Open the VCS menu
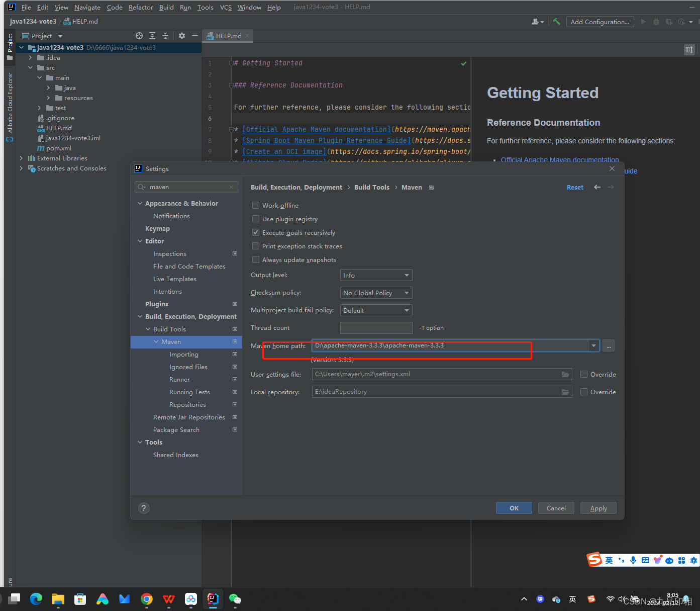Screen dimensions: 700x611 (226, 7)
